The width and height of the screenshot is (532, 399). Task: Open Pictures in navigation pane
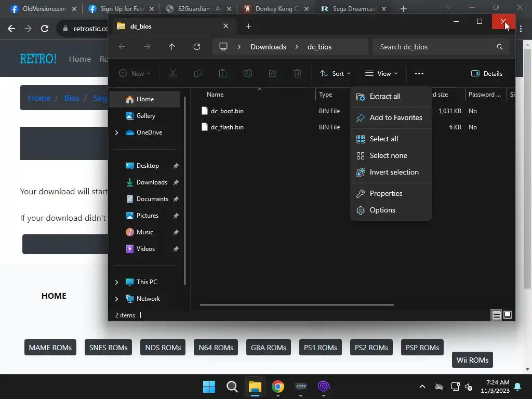coord(147,216)
